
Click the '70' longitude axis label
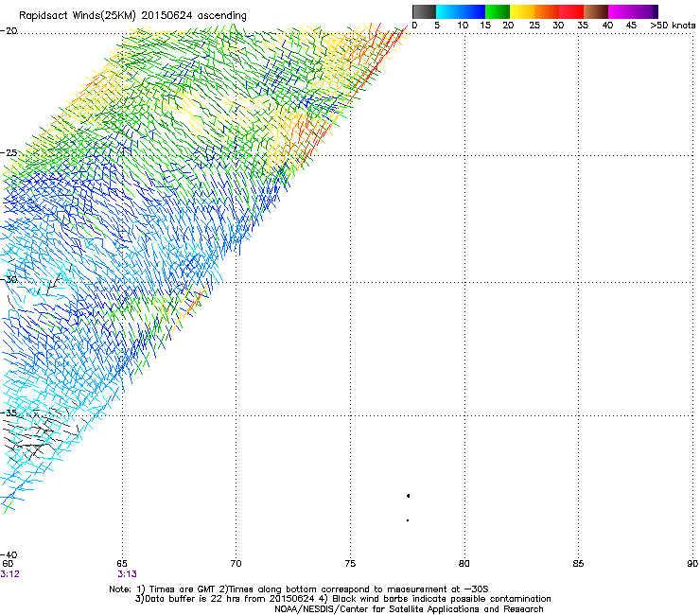pos(236,564)
